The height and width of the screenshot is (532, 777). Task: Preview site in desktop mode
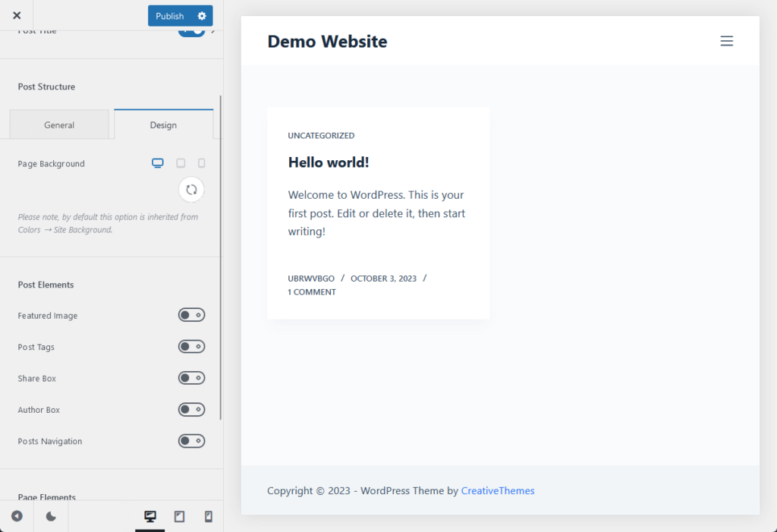[x=150, y=516]
